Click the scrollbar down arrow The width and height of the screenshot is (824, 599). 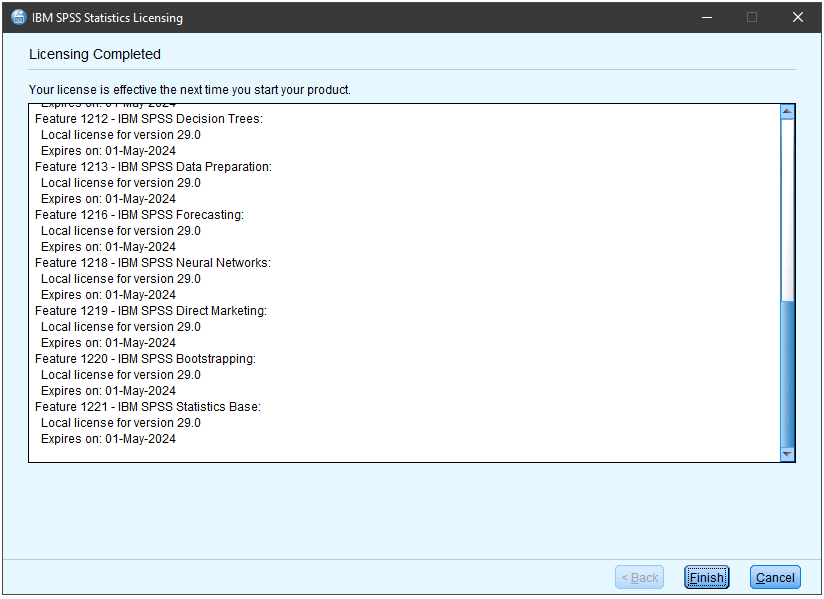787,455
